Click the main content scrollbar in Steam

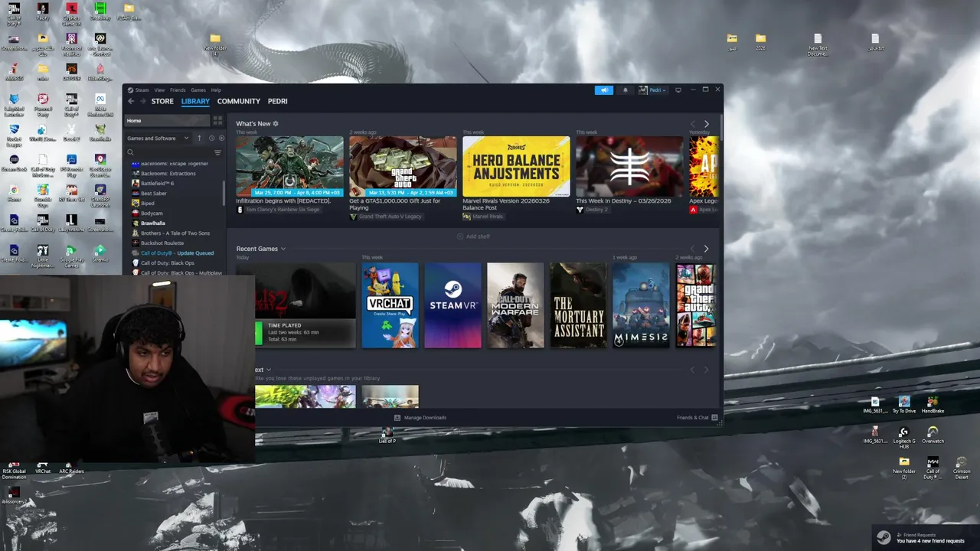coord(720,127)
